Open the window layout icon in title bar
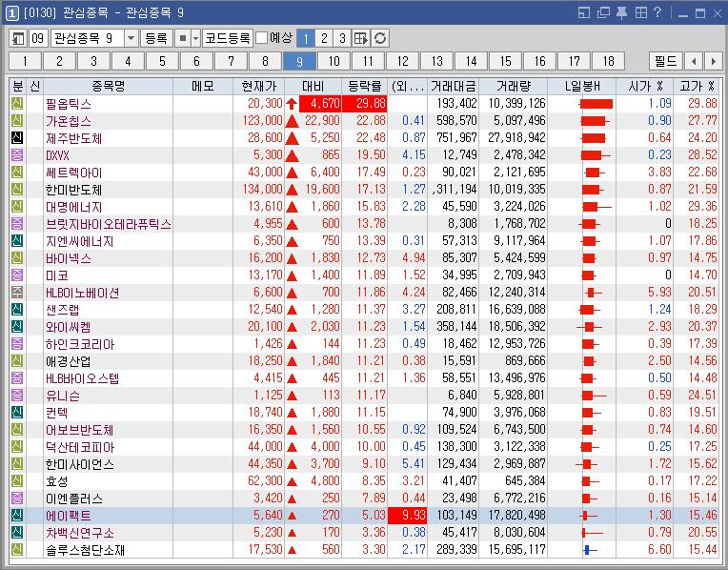Screen dimensions: 728x570 tap(583, 12)
